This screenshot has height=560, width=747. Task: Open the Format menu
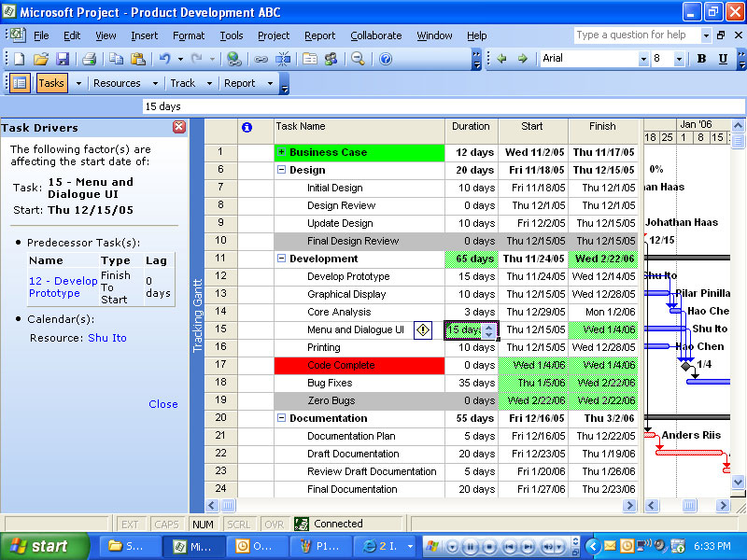coord(189,35)
